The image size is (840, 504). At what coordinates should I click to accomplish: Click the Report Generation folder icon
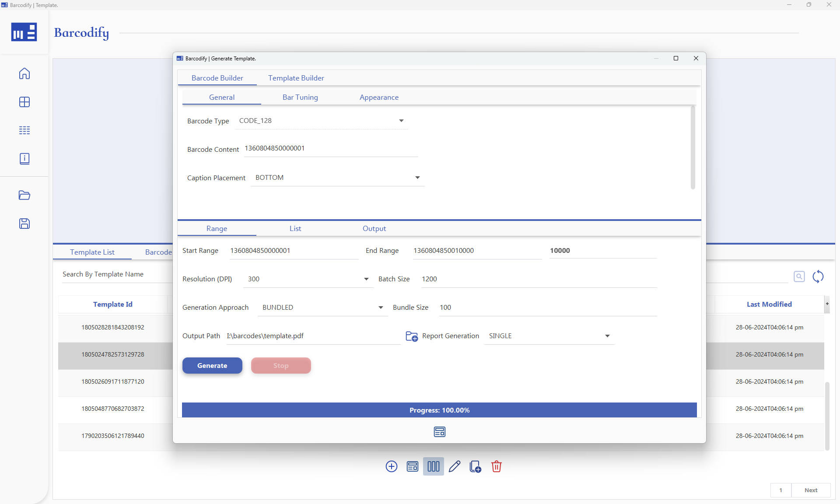click(x=411, y=336)
